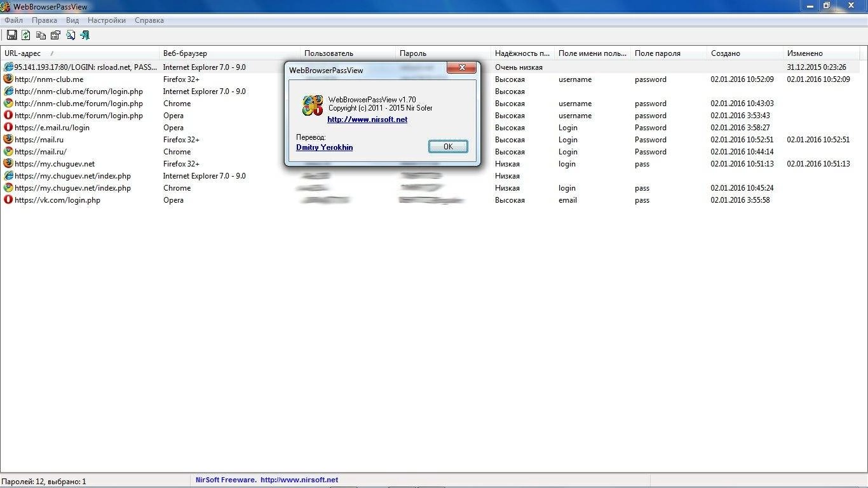
Task: Click the 02.01.2016 10:43:03 created cell
Action: 742,104
